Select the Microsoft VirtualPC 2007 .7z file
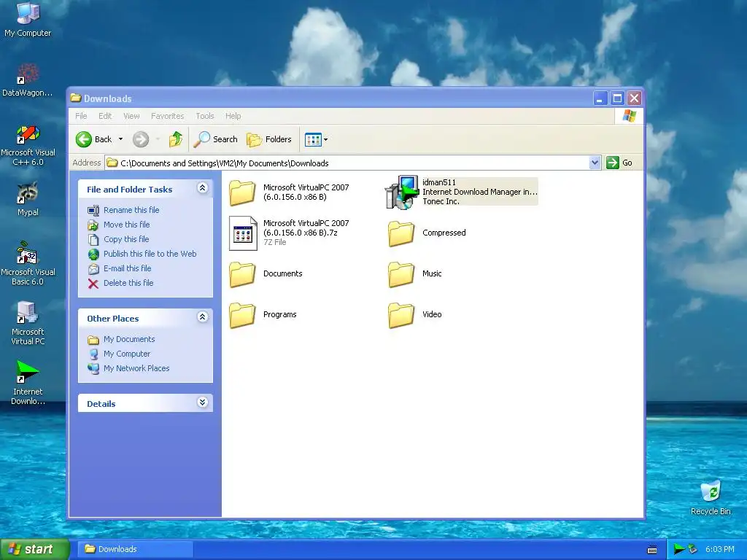Image resolution: width=747 pixels, height=560 pixels. point(290,233)
